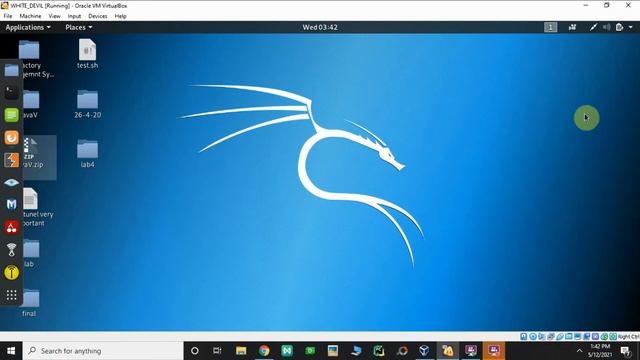Image resolution: width=640 pixels, height=360 pixels.
Task: Click the Wed 03:42 clock in top bar
Action: pyautogui.click(x=320, y=27)
